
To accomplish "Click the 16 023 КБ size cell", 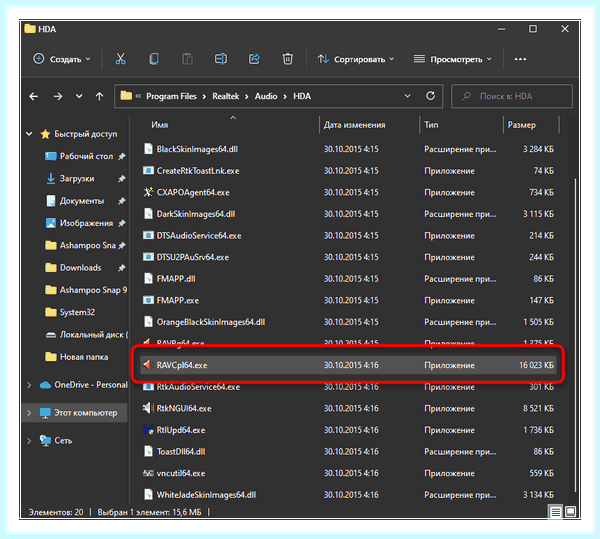I will click(536, 365).
